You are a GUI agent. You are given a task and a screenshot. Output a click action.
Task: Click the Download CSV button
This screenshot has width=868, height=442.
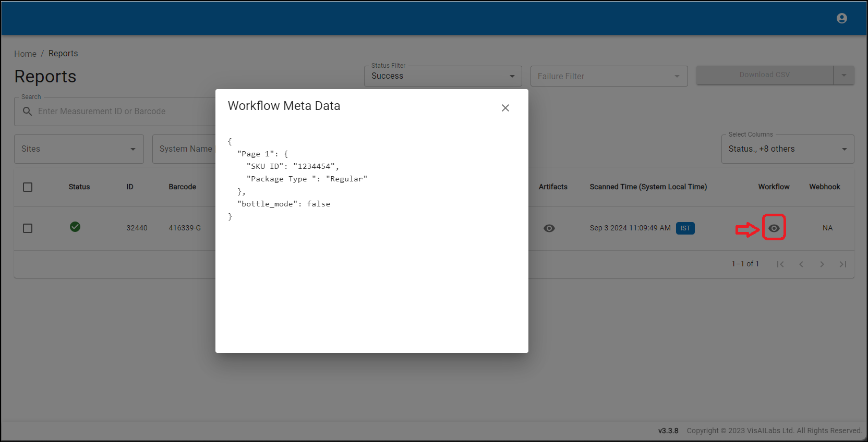point(765,75)
